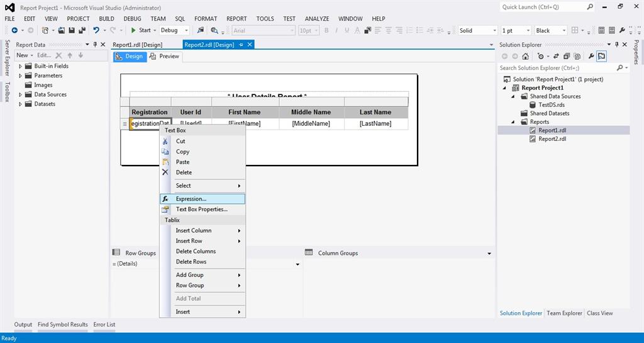Open the Insert Column submenu
Viewport: 644px width, 343px height.
[203, 230]
